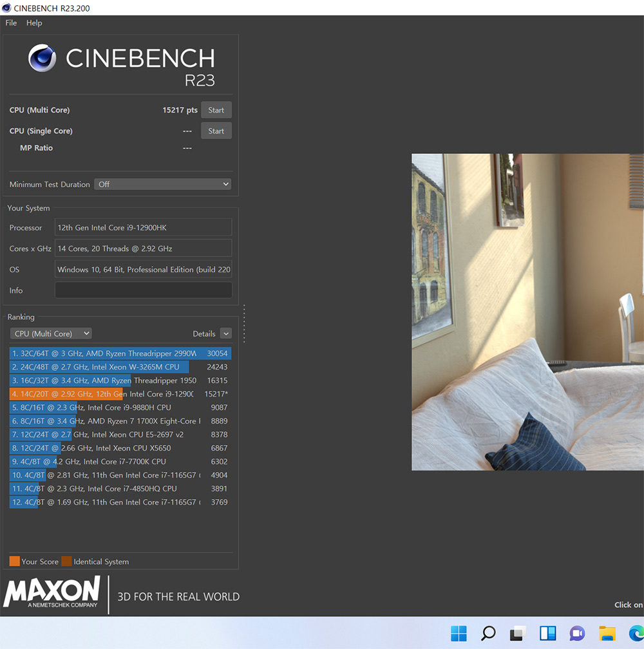Click the panel splitter dotted handle
The height and width of the screenshot is (649, 644).
[x=244, y=324]
